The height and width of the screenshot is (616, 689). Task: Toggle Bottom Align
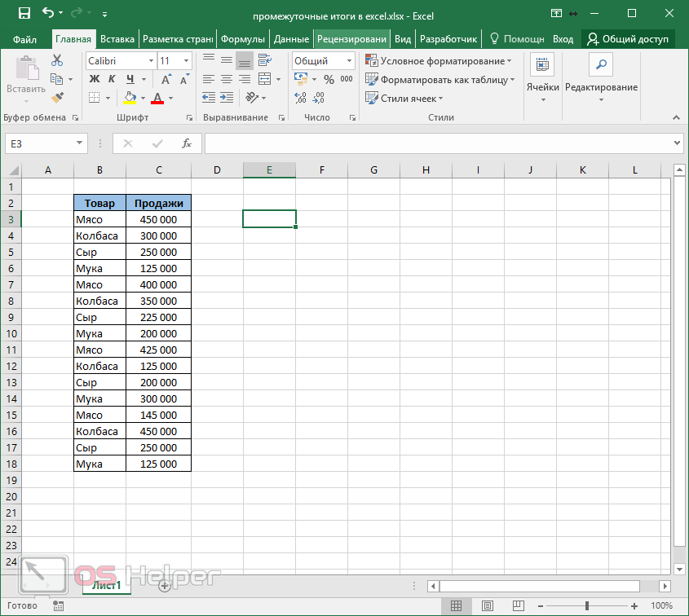click(x=245, y=61)
